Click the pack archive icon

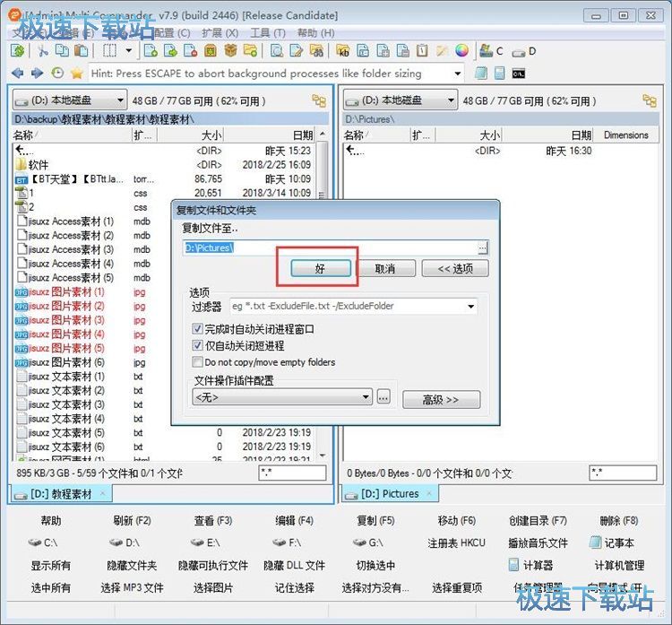[210, 51]
